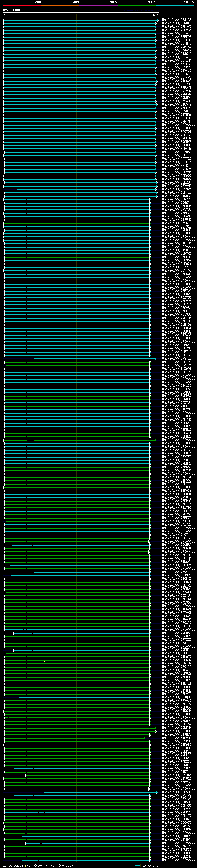Click the AV393009 query sequence label
Screen dimensions: 197x868
pos(11,10)
